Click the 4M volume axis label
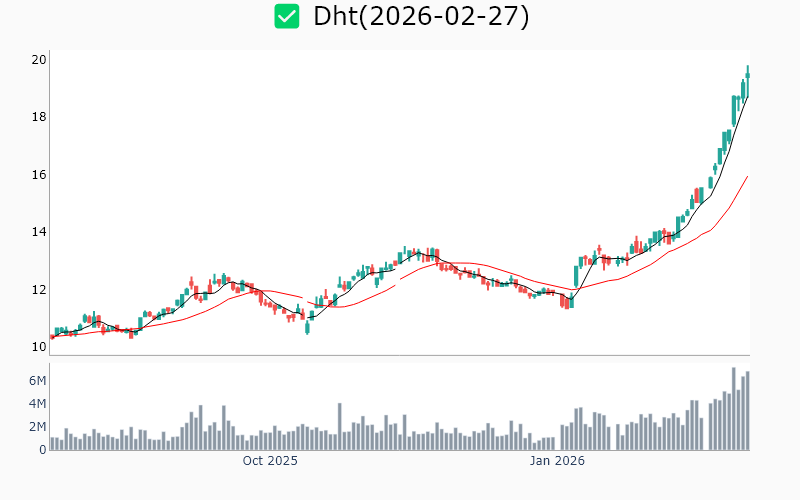 (x=36, y=404)
